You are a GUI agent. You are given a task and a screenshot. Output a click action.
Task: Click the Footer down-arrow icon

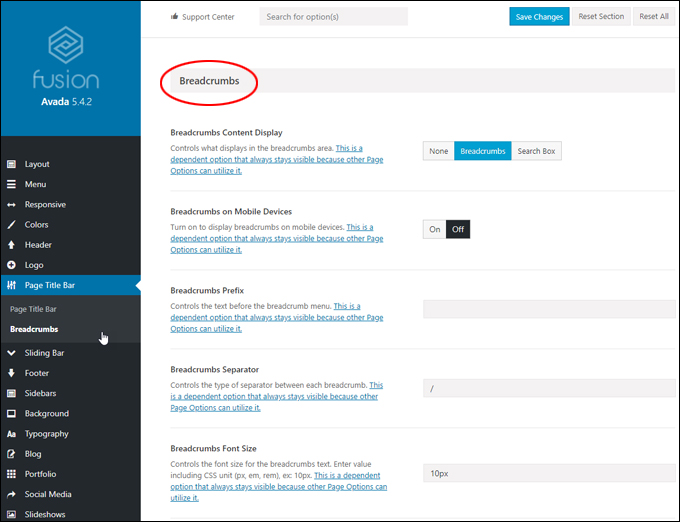click(x=12, y=373)
